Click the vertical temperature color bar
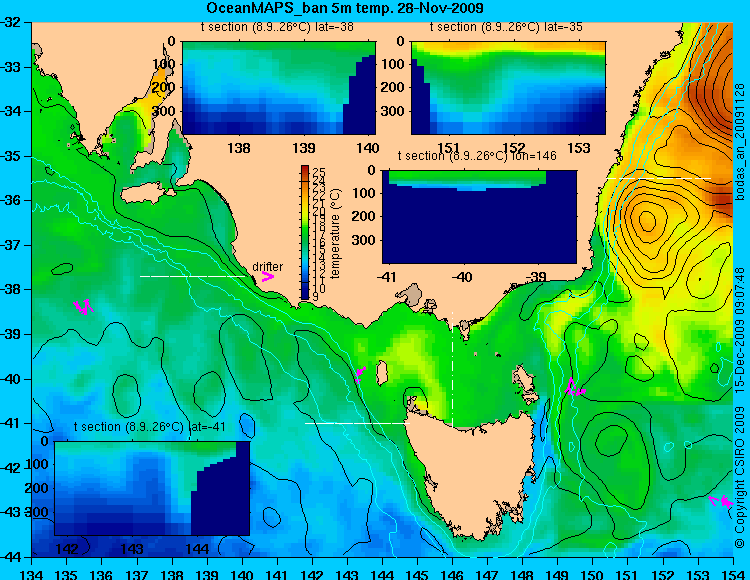 pos(305,232)
